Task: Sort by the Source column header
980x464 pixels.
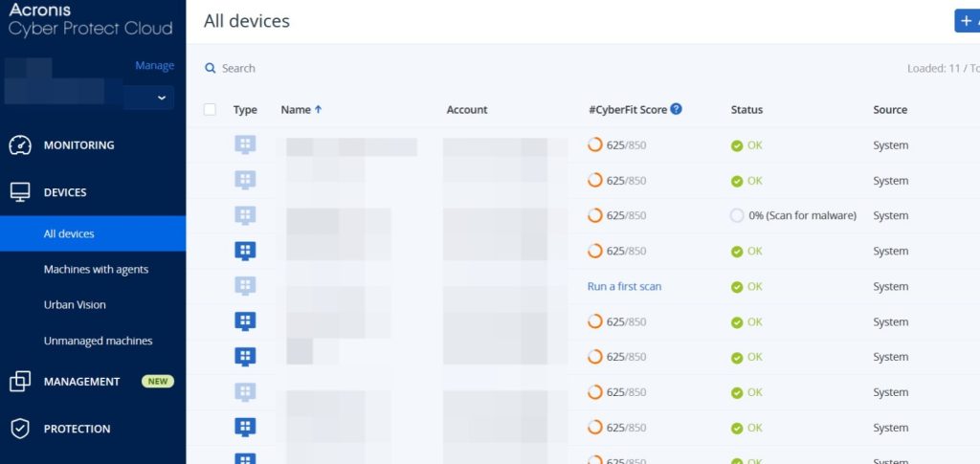Action: coord(890,109)
